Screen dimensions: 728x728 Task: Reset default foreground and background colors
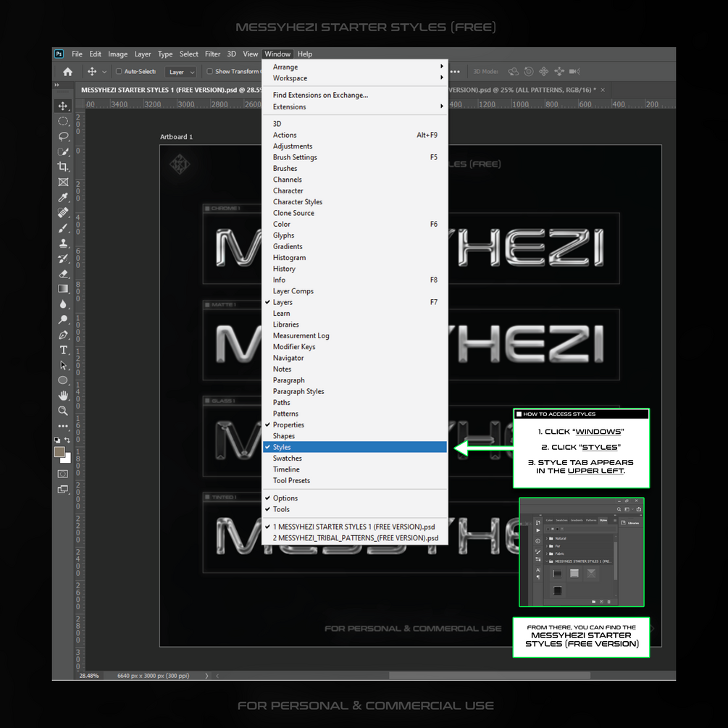[57, 440]
